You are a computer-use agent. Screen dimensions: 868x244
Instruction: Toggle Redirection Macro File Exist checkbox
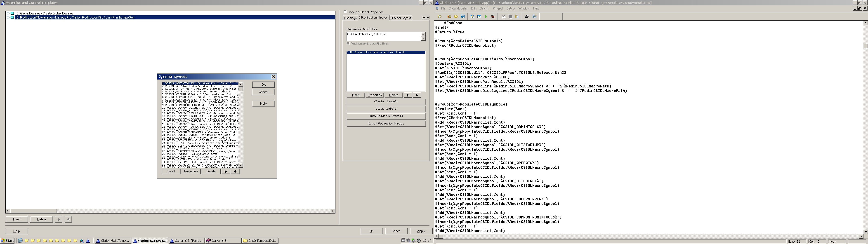(348, 43)
